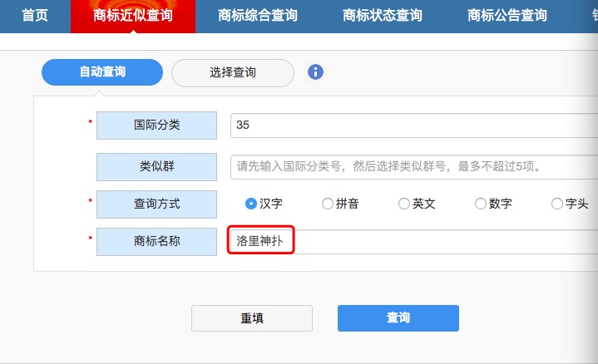Open the 首页 tab
Screen dimensions: 598x364
tap(35, 16)
